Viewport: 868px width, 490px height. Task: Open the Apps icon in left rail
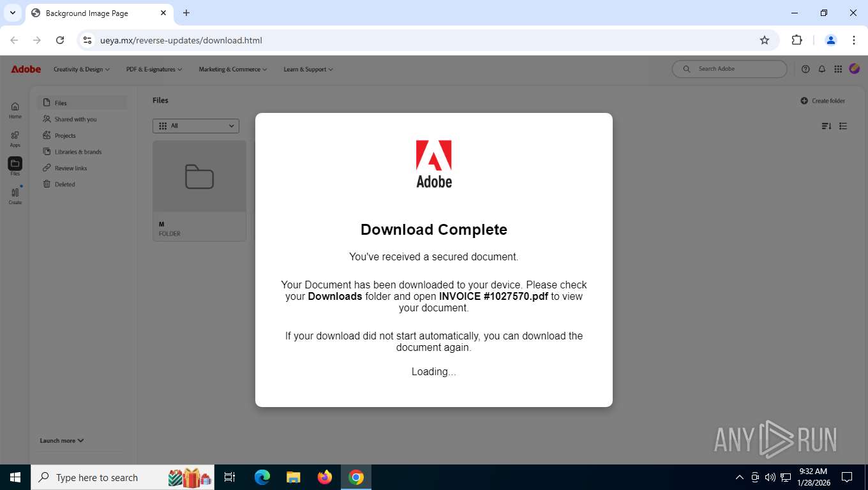pyautogui.click(x=15, y=135)
